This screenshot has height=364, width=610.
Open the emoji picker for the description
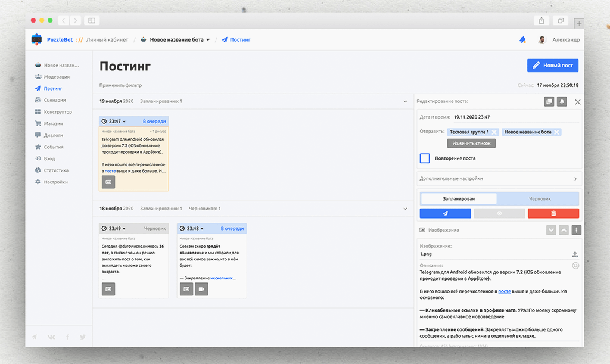tap(576, 266)
